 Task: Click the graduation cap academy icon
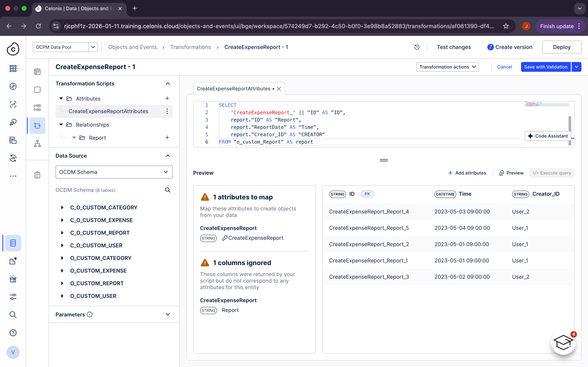tap(563, 343)
